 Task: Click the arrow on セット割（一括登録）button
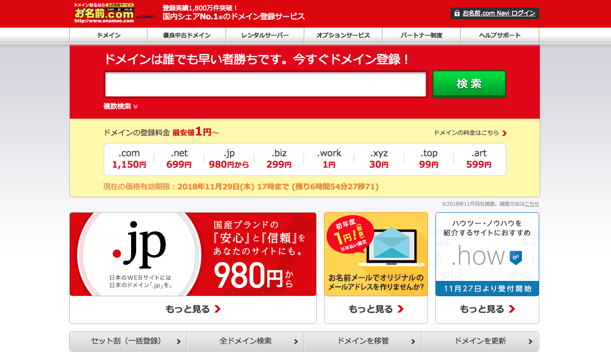(179, 341)
